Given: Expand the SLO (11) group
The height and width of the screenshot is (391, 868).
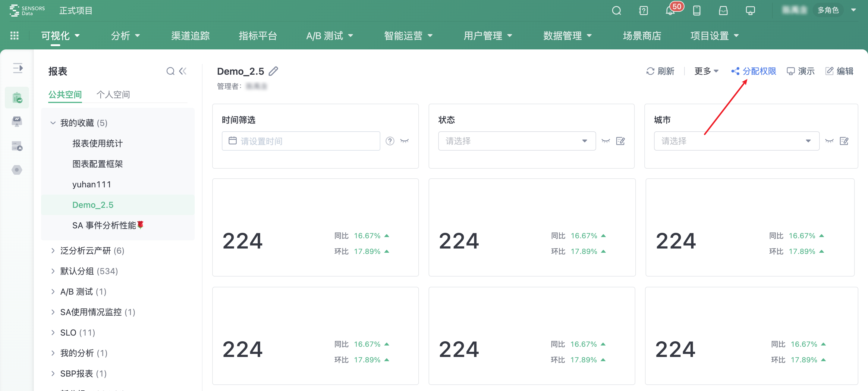Looking at the screenshot, I should 53,332.
